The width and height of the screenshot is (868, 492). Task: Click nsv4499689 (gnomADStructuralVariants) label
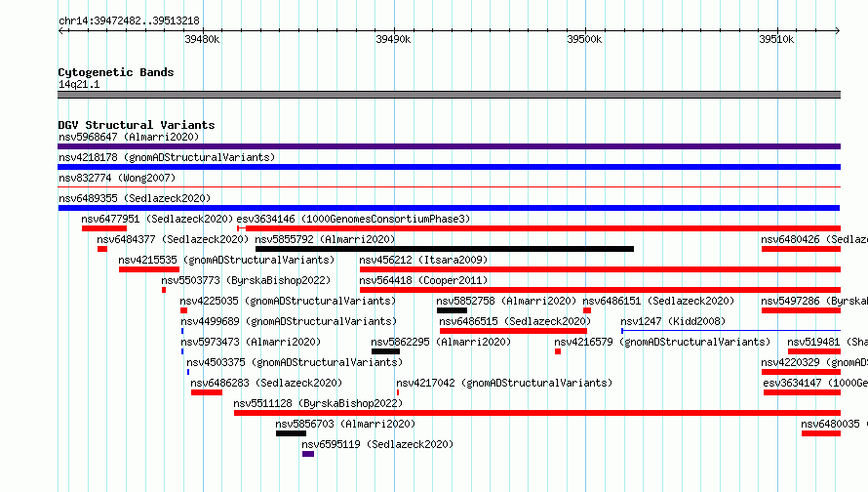point(289,321)
